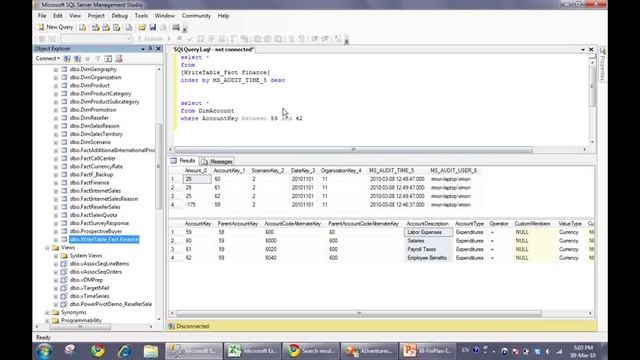The width and height of the screenshot is (640, 360).
Task: Expand the System Views folder
Action: pyautogui.click(x=56, y=256)
